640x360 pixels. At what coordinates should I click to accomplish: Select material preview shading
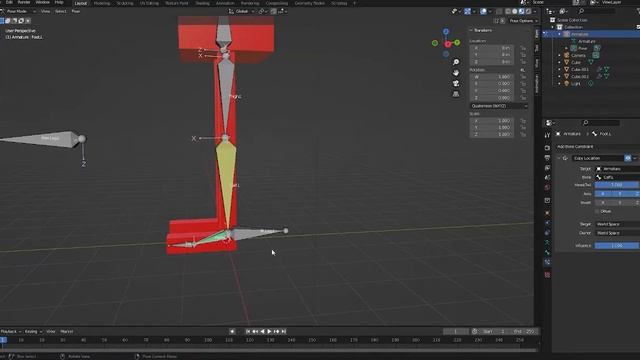click(x=522, y=11)
